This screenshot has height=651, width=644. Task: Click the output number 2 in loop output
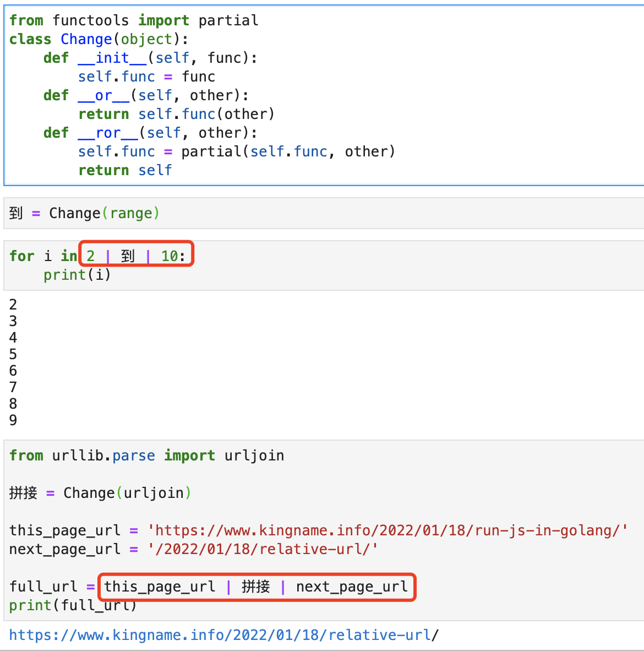click(x=13, y=305)
